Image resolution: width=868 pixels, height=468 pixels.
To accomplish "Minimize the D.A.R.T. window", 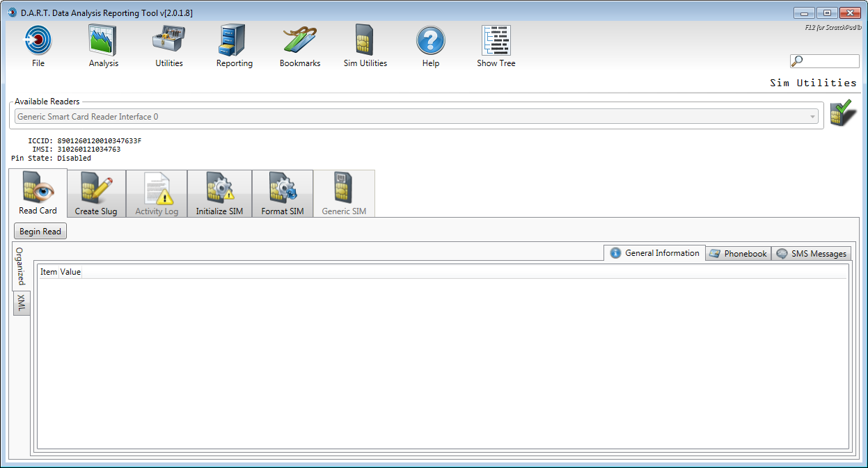I will click(x=803, y=13).
